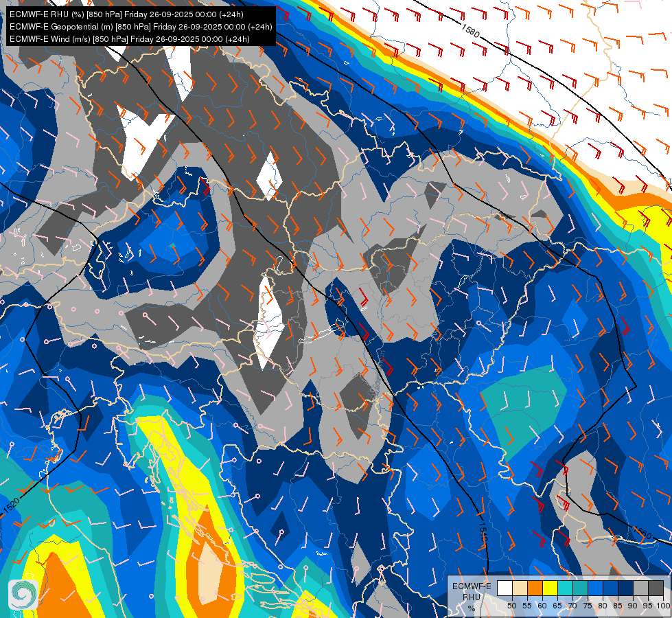Viewport: 672px width, 618px height.
Task: Select the medium blue 80-85 legend swatch
Action: [x=610, y=588]
